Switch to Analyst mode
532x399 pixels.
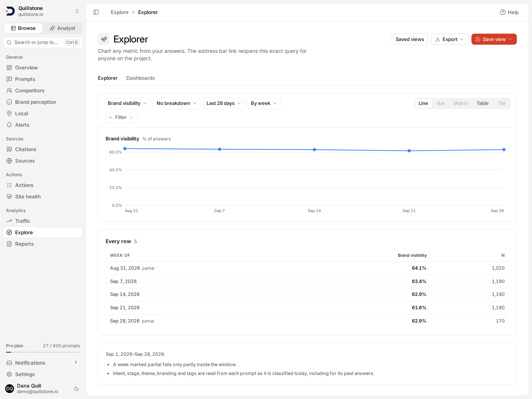(63, 28)
